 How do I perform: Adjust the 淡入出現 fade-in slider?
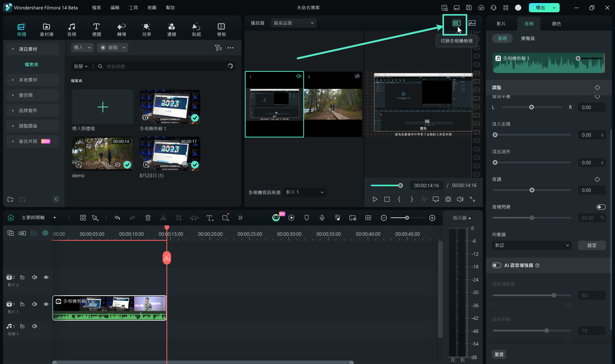point(532,135)
